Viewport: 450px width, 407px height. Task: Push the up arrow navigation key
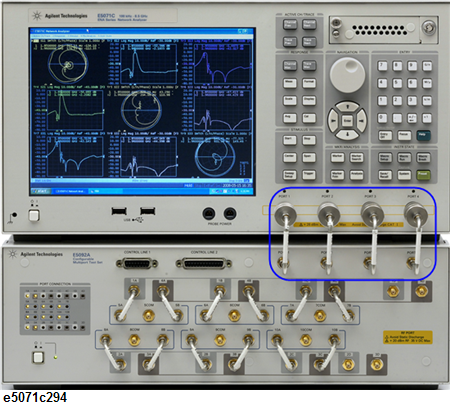(x=347, y=107)
